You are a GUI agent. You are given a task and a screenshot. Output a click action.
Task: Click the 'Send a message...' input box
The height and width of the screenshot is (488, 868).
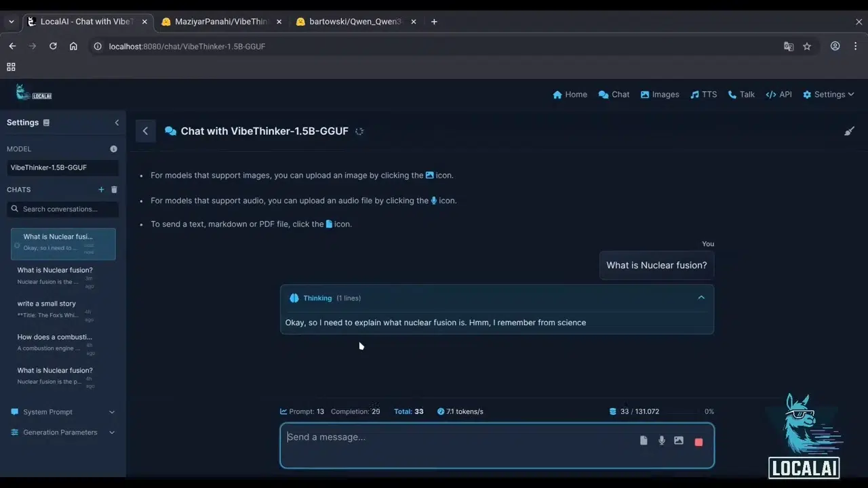coord(497,445)
